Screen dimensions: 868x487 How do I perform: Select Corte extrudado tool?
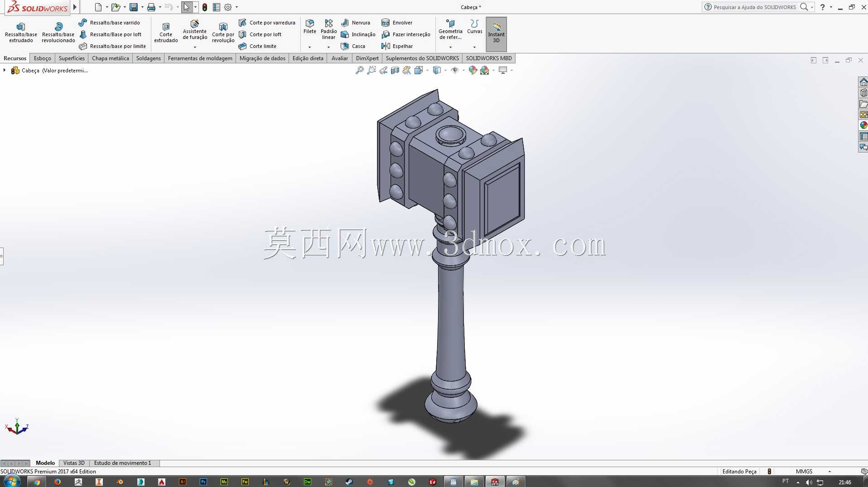166,32
